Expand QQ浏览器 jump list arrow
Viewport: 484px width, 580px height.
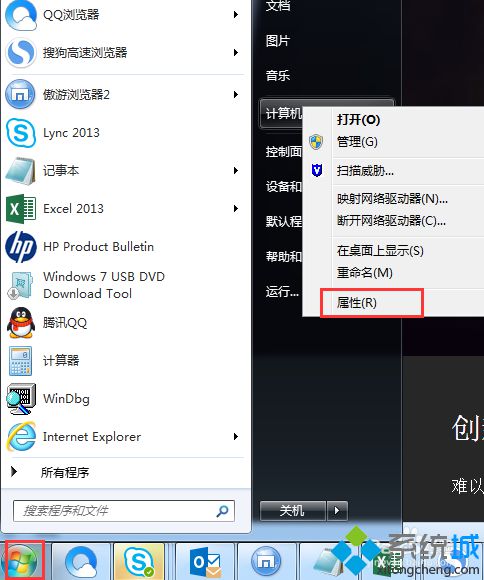(236, 15)
